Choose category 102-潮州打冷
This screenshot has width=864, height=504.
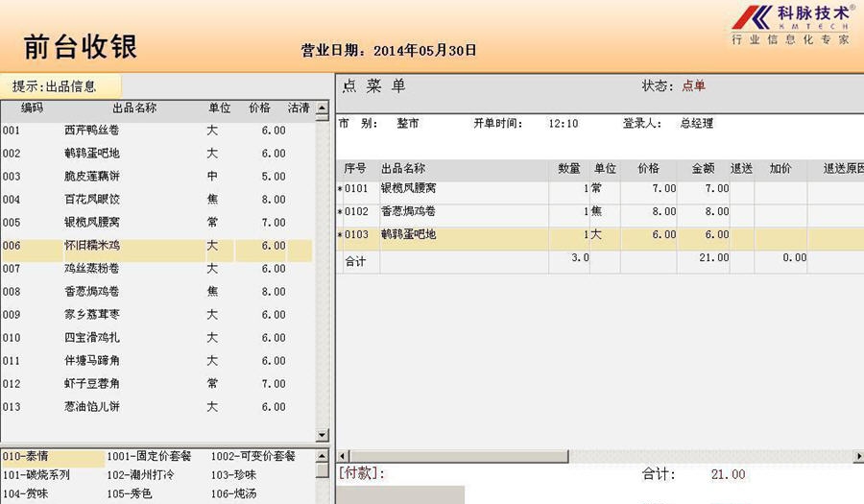[x=140, y=475]
